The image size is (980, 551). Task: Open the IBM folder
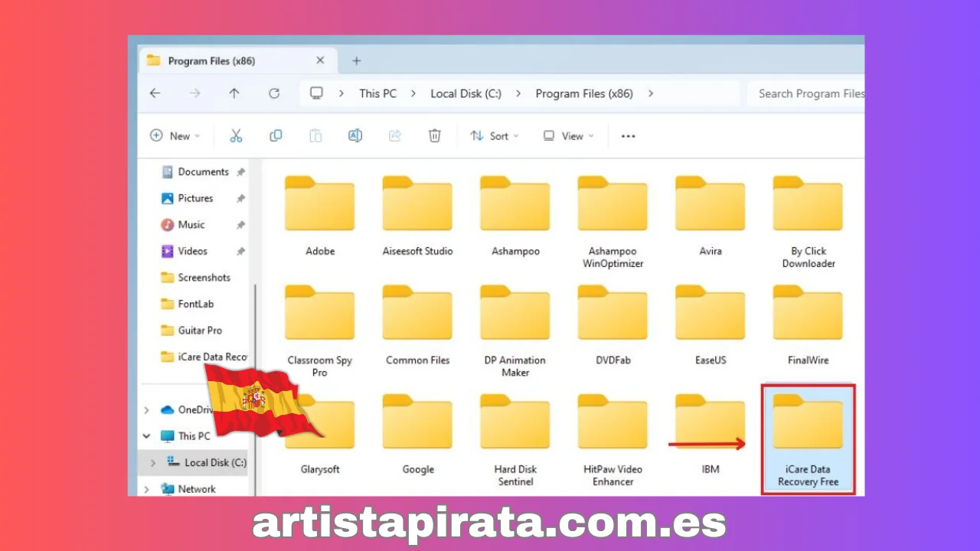pyautogui.click(x=710, y=434)
